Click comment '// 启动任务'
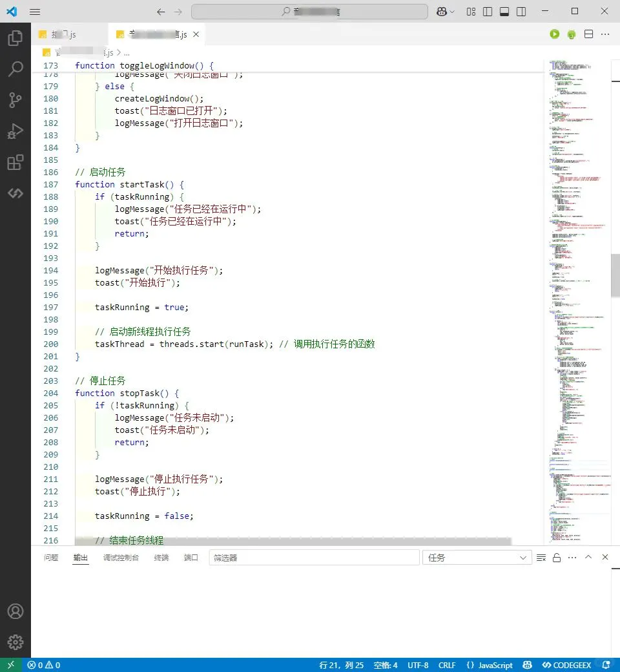This screenshot has width=620, height=672. [100, 172]
